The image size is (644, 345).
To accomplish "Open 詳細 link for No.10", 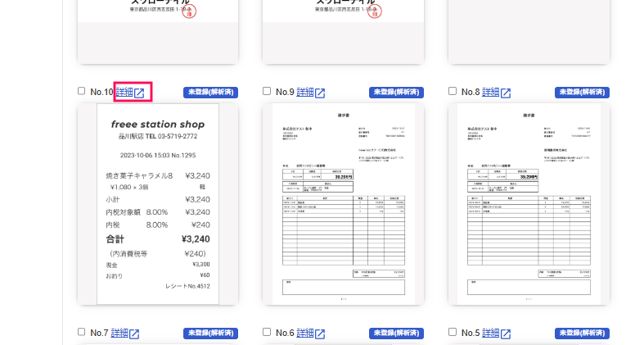I will 124,92.
